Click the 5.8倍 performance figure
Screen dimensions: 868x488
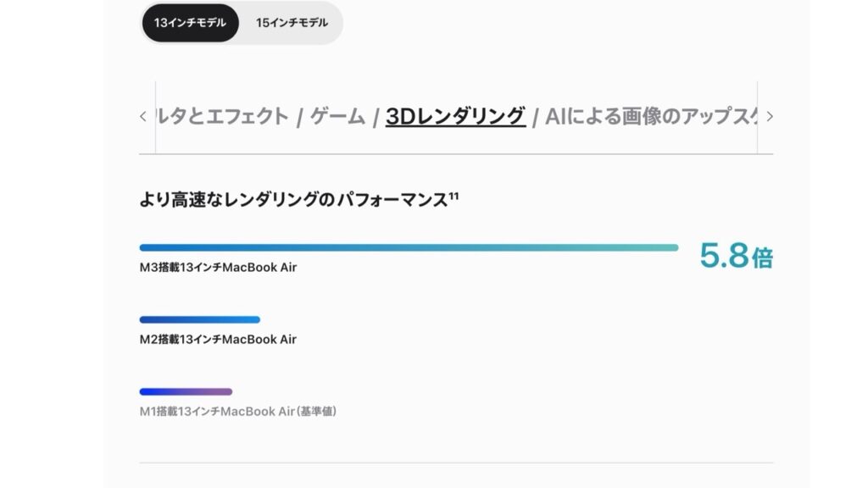[x=736, y=255]
